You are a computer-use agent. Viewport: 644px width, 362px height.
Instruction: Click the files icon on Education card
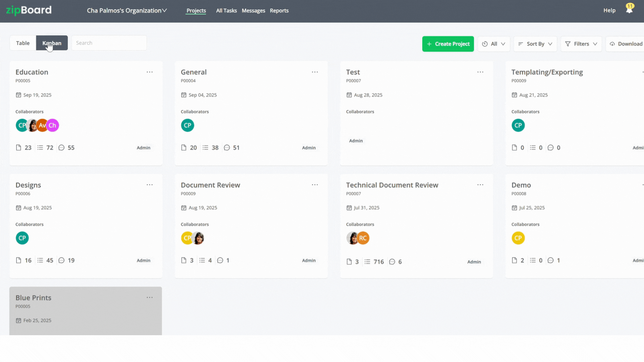point(18,147)
